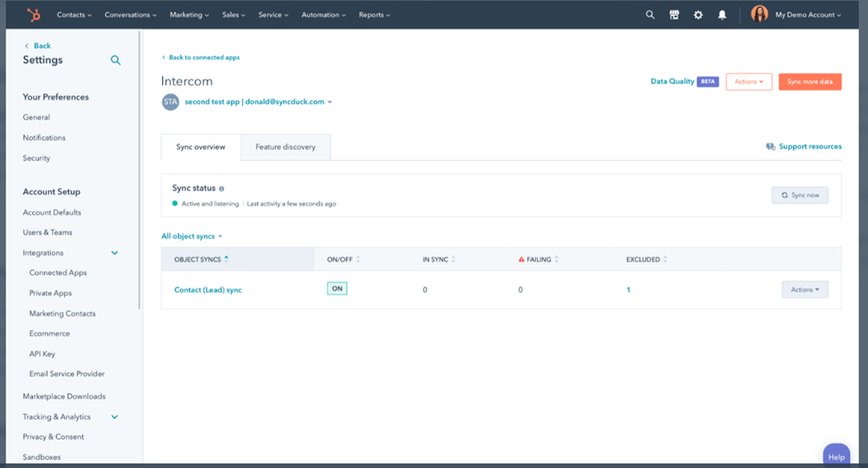Open Private Apps in sidebar
The height and width of the screenshot is (468, 868).
click(x=51, y=294)
